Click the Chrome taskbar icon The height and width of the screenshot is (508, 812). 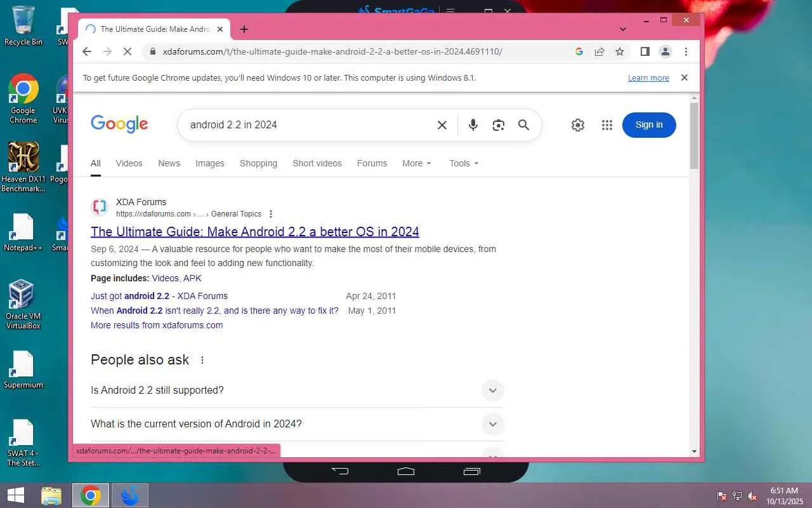tap(90, 495)
